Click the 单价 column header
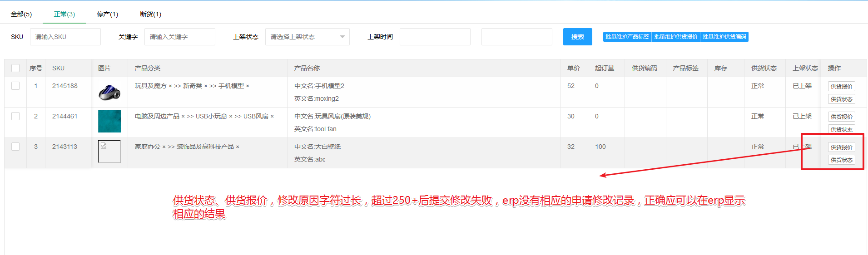The width and height of the screenshot is (868, 255). [574, 68]
